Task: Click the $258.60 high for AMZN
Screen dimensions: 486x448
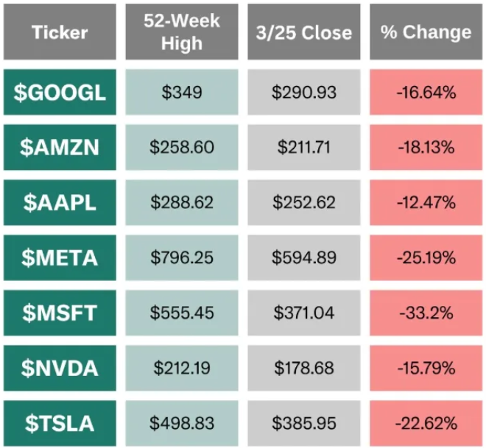Action: (182, 147)
